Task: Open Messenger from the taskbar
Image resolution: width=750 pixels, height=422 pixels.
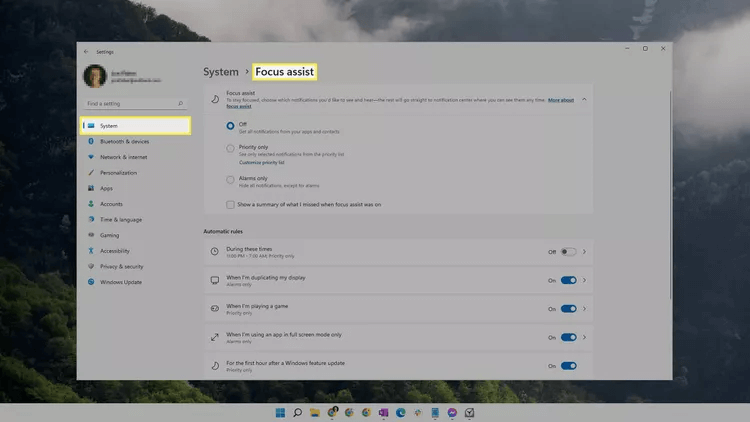Action: coord(452,412)
